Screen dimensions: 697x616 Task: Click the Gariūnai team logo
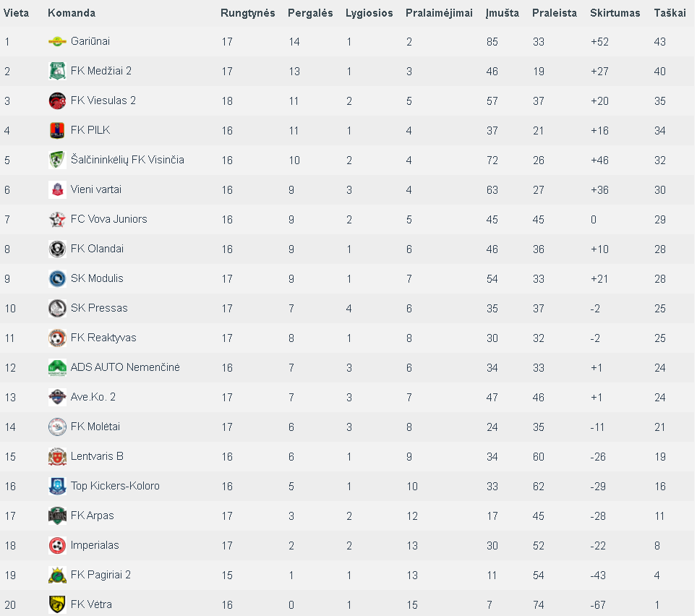(57, 42)
